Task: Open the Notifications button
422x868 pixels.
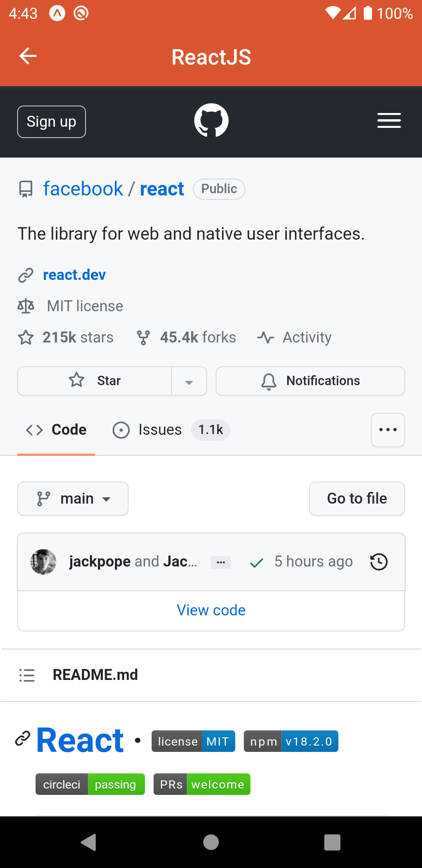Action: pos(311,381)
